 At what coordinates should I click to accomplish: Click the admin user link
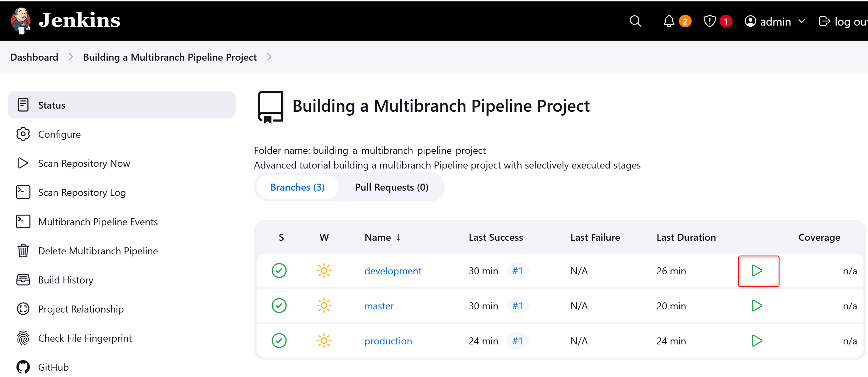click(768, 21)
